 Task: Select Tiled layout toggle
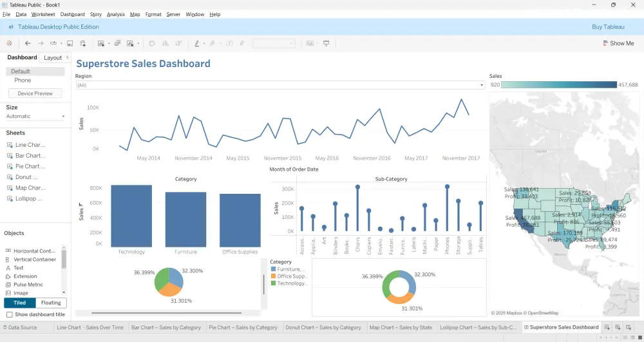pos(20,303)
